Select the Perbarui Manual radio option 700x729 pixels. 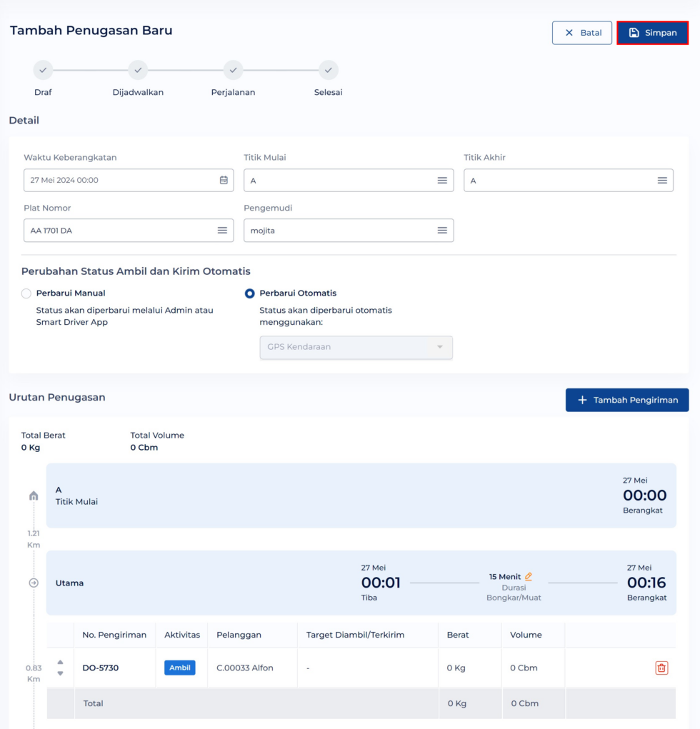(x=26, y=293)
